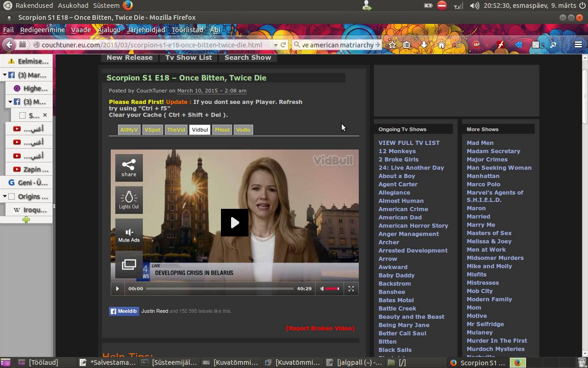Viewport: 588px width, 368px height.
Task: Collapse the first '(3) Mar...' Facebook tab tree
Action: (5, 75)
